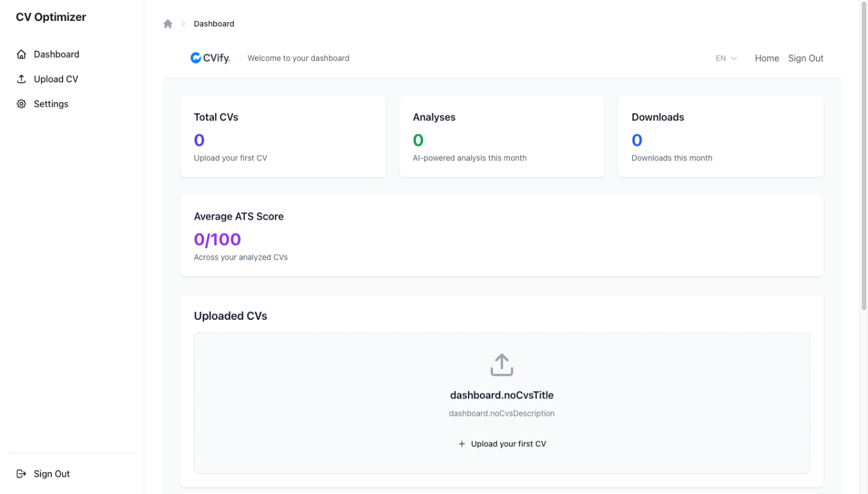Open the Total CVs stat card
Screen dimensions: 868x494
tap(283, 136)
